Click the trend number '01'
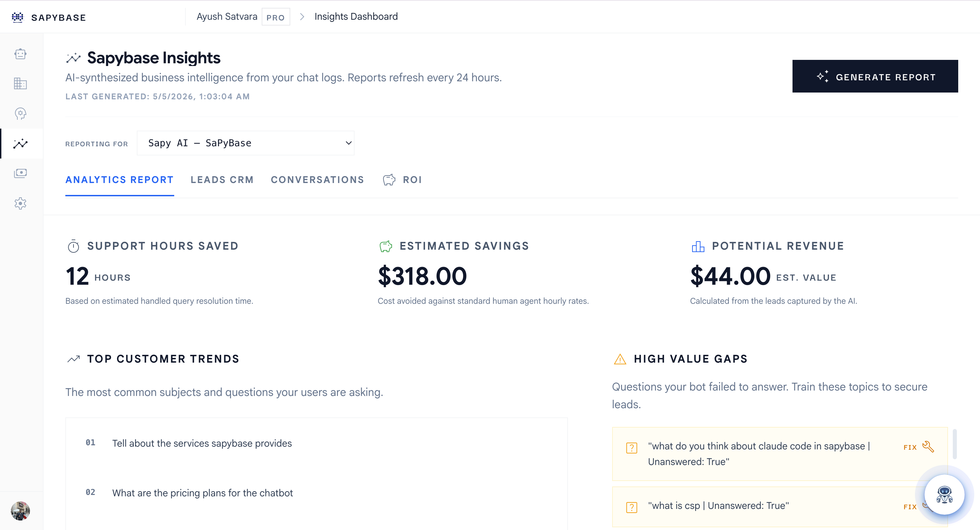 coord(90,443)
